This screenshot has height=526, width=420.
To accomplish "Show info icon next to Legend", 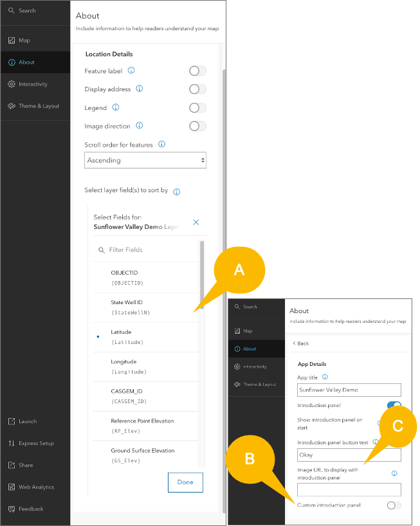I will pyautogui.click(x=116, y=107).
